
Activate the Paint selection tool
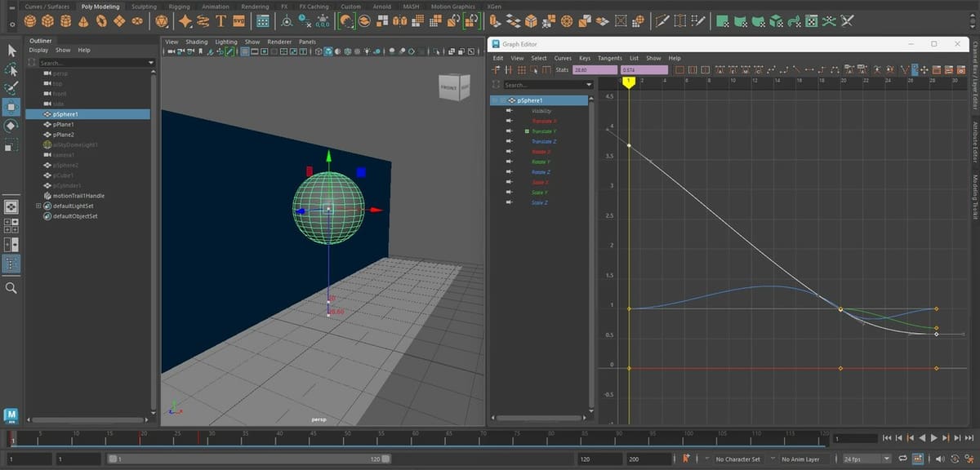(12, 88)
